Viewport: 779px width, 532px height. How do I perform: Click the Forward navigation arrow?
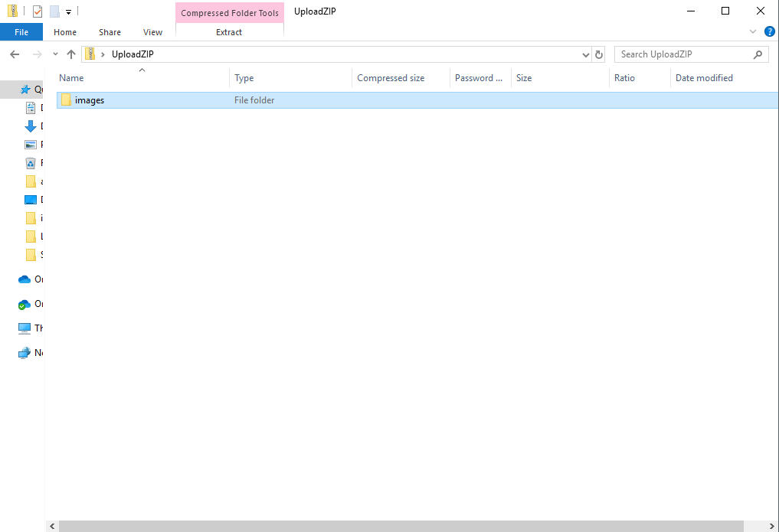click(38, 54)
